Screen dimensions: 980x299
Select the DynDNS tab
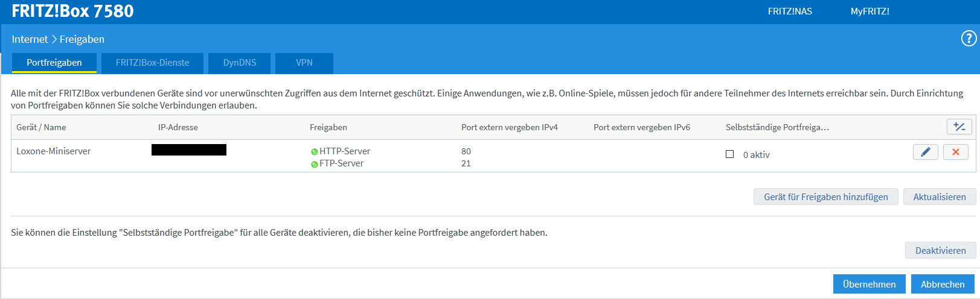coord(240,63)
